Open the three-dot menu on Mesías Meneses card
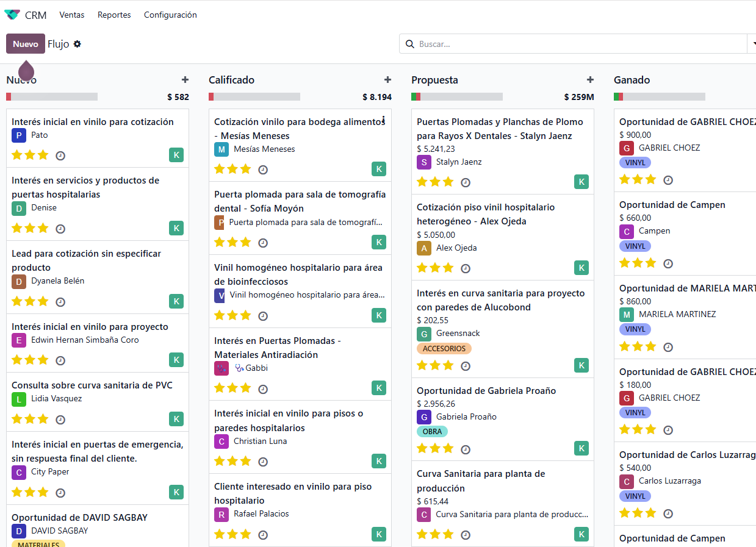This screenshot has width=756, height=547. pos(383,120)
